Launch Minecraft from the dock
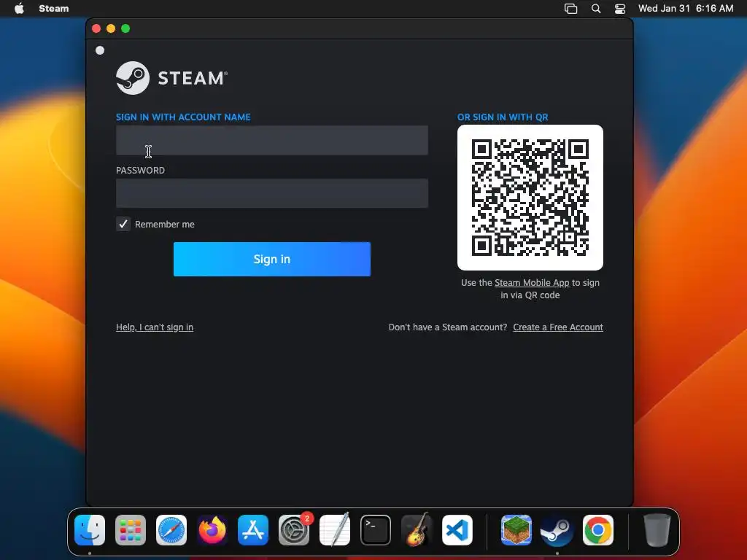747x560 pixels. [x=516, y=530]
